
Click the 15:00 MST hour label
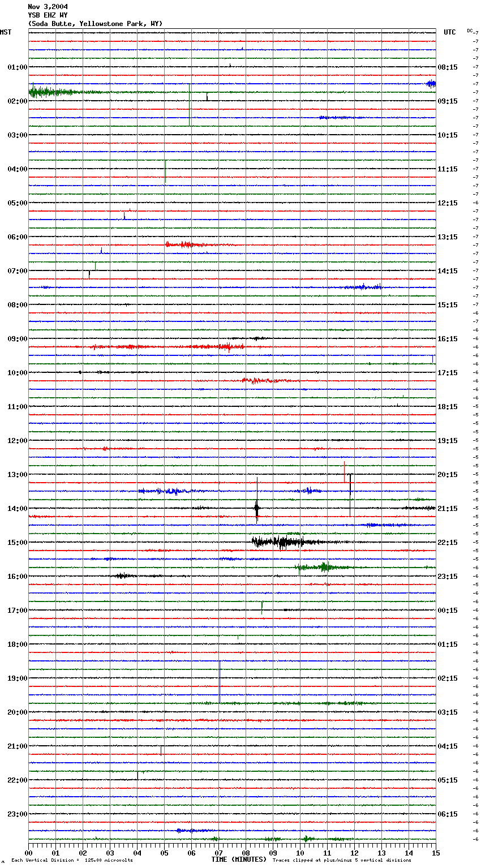click(18, 543)
